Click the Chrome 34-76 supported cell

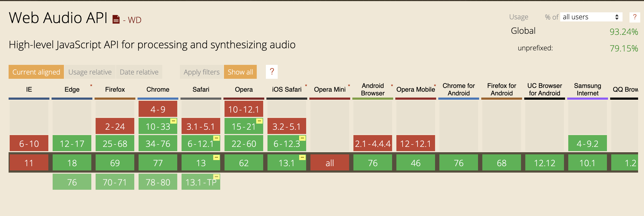(x=158, y=143)
